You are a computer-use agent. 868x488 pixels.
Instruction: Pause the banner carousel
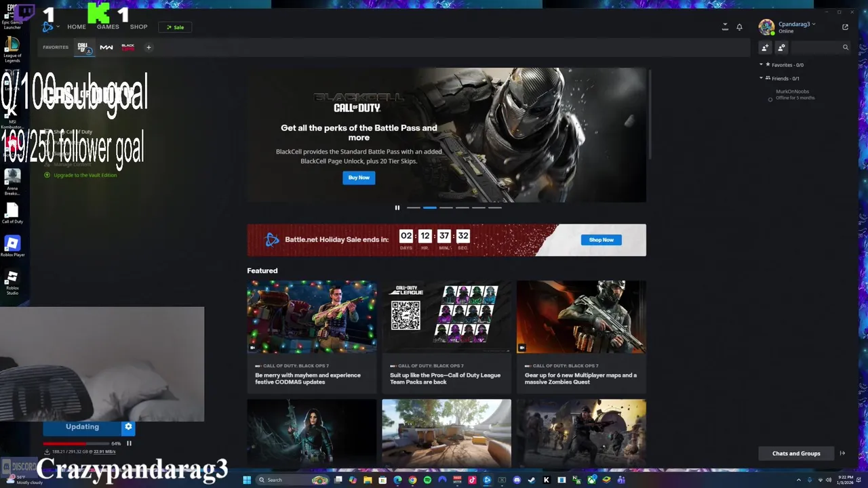coord(397,207)
